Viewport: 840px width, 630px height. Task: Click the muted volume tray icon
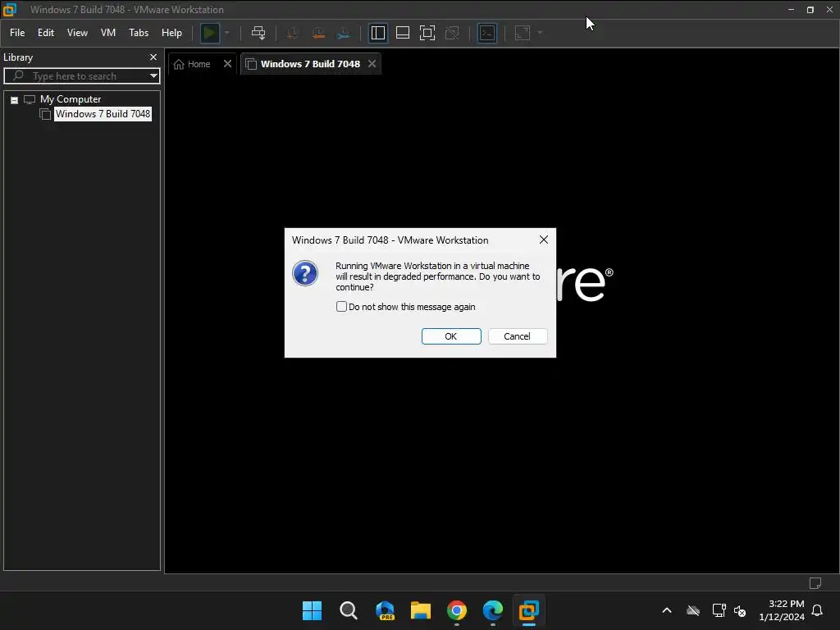pos(741,610)
